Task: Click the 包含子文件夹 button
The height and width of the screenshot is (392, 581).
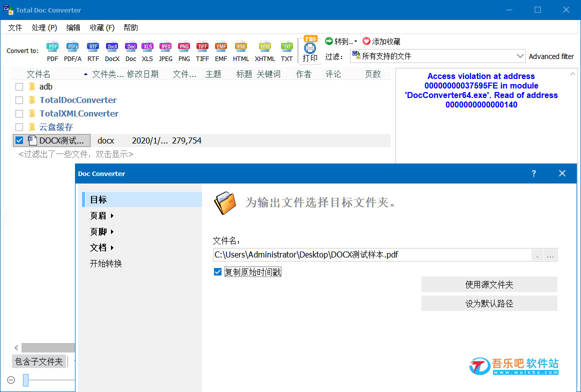Action: (39, 361)
